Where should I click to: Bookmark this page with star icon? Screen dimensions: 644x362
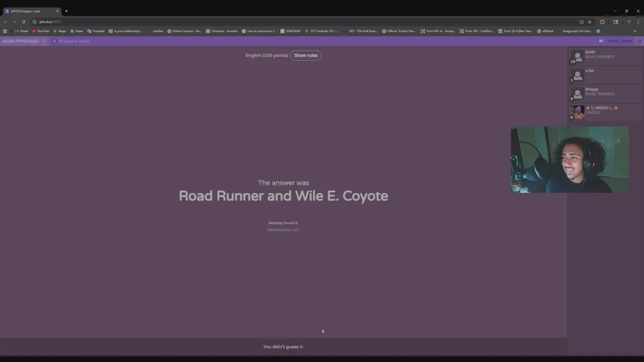point(590,22)
